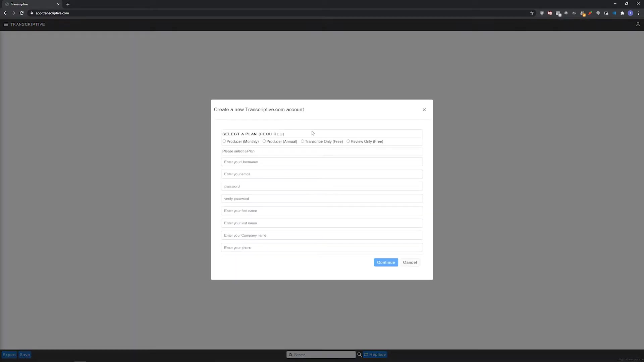The height and width of the screenshot is (362, 644).
Task: Open the uBlock shield extension
Action: click(542, 13)
